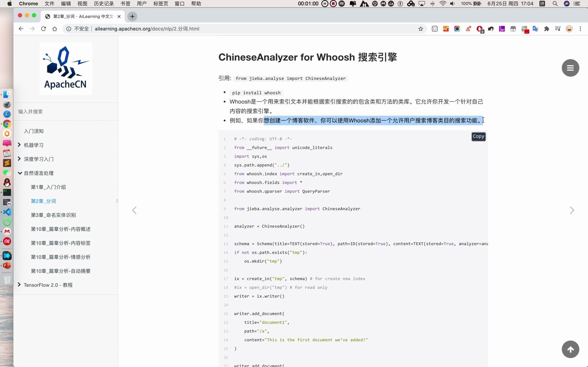The width and height of the screenshot is (588, 367).
Task: Open the 视图 menu
Action: (82, 4)
